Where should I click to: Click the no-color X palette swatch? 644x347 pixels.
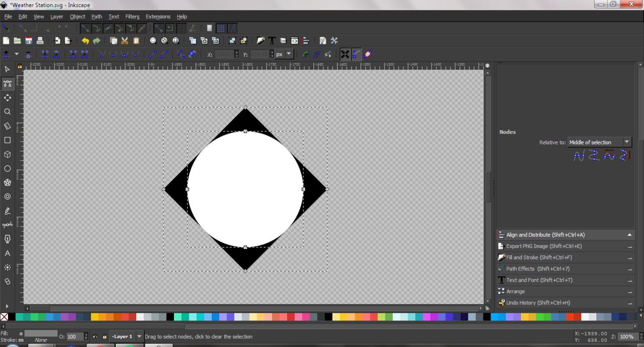[x=4, y=317]
